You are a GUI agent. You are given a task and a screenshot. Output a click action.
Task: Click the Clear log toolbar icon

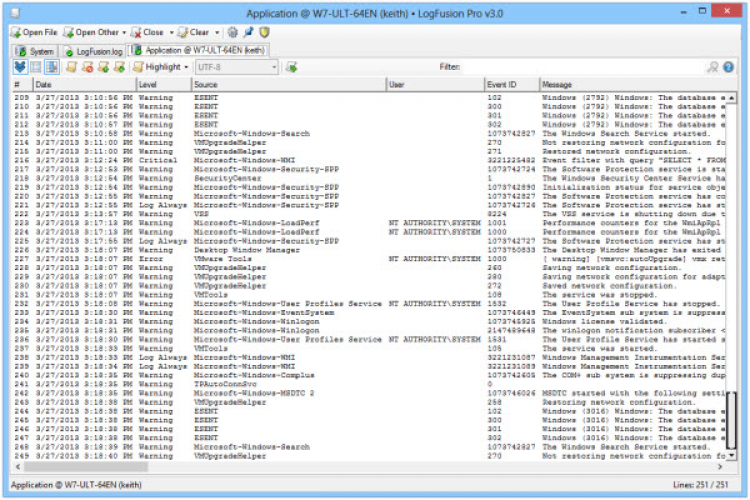[183, 33]
